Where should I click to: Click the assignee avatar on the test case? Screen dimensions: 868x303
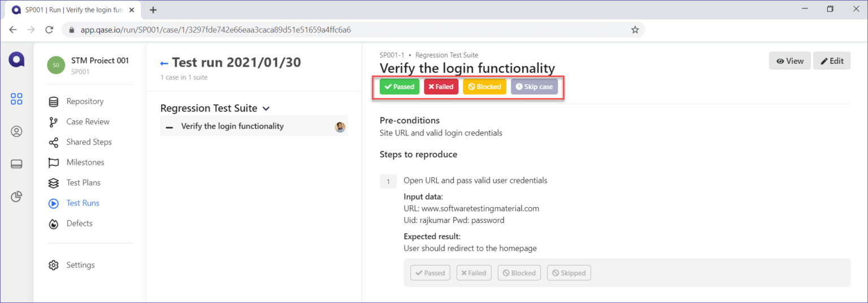pyautogui.click(x=340, y=127)
